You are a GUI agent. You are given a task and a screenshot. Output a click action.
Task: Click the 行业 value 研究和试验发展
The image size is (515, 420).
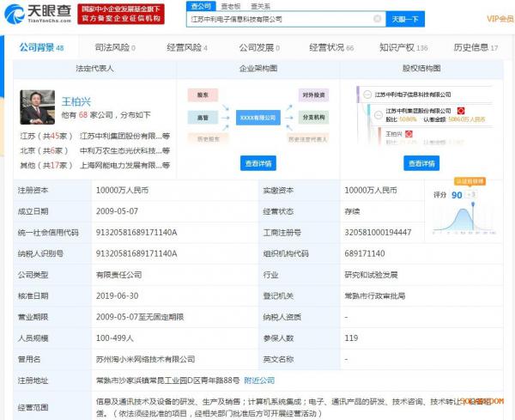coord(371,275)
